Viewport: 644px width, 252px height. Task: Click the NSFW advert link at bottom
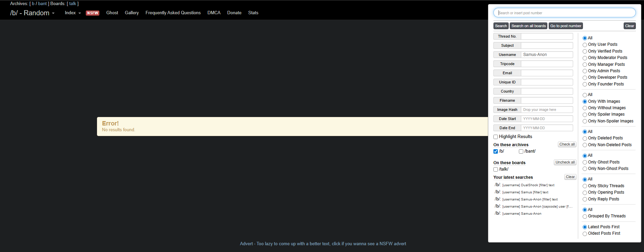[323, 244]
